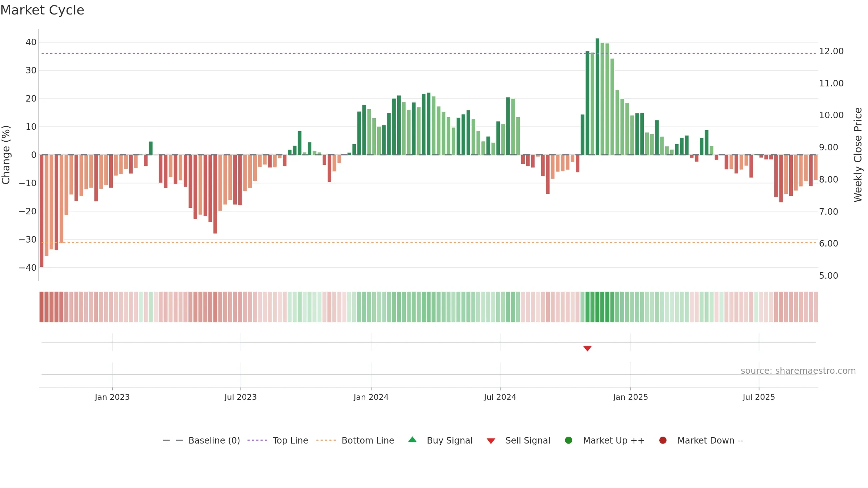Click the Jul 2025 axis label

759,397
